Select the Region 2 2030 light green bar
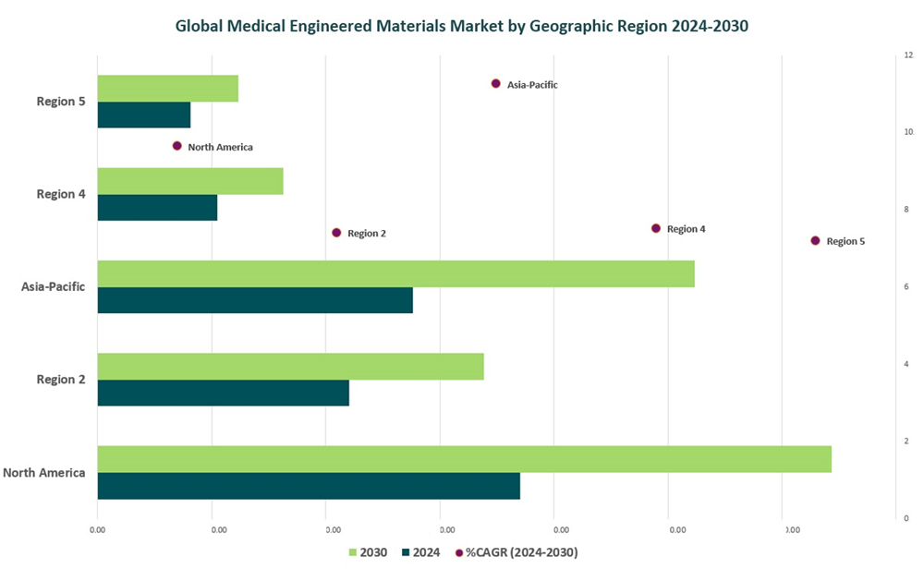The width and height of the screenshot is (924, 581). (290, 366)
